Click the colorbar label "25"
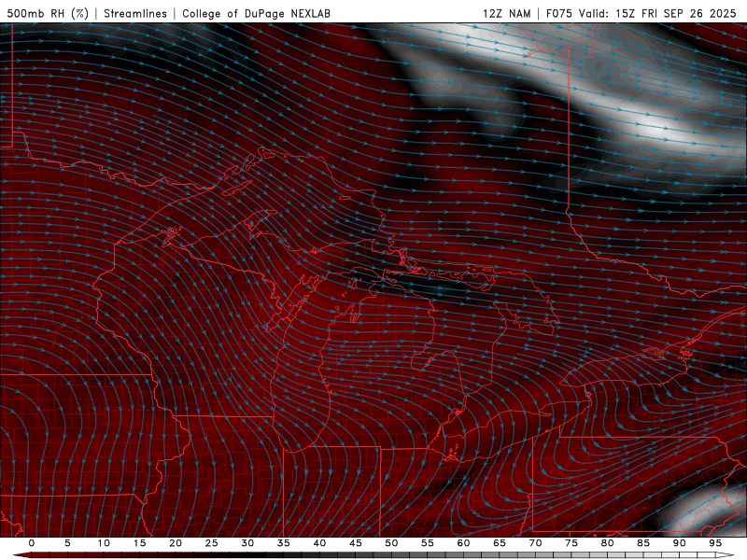 (212, 543)
